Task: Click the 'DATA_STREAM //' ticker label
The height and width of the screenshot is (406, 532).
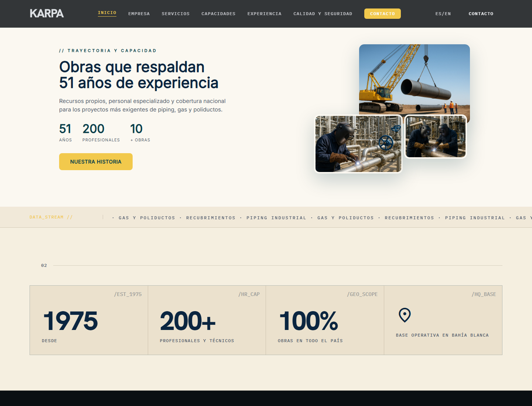Action: pos(51,217)
